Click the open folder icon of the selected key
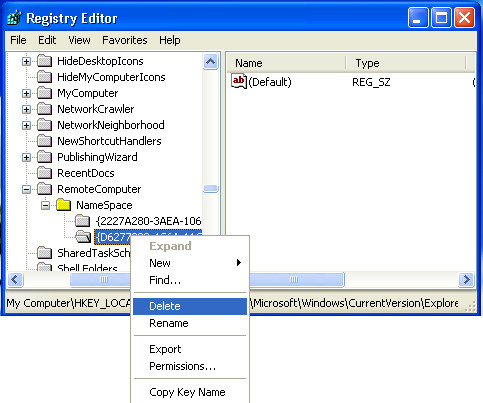This screenshot has height=403, width=483. tap(83, 237)
